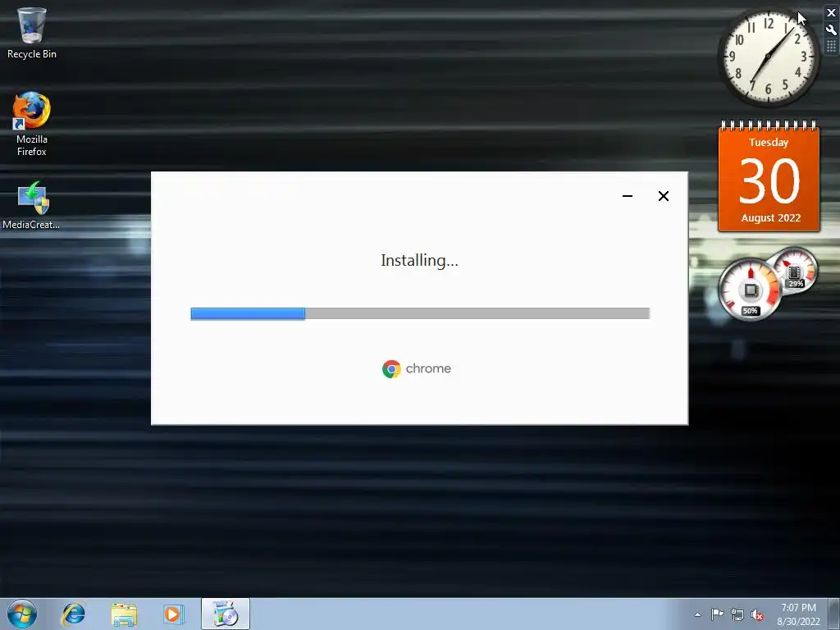Click the memory gauge showing 29%
This screenshot has width=840, height=630.
click(795, 271)
